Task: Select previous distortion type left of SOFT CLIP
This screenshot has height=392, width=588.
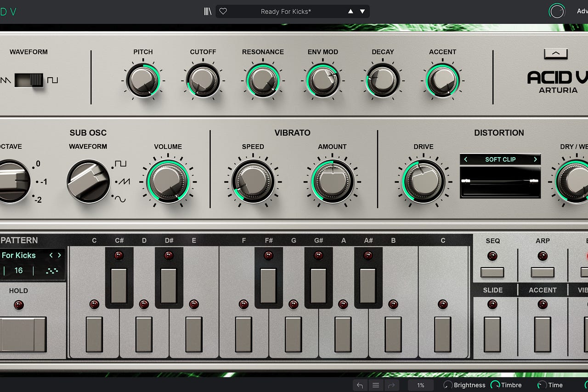Action: tap(466, 159)
